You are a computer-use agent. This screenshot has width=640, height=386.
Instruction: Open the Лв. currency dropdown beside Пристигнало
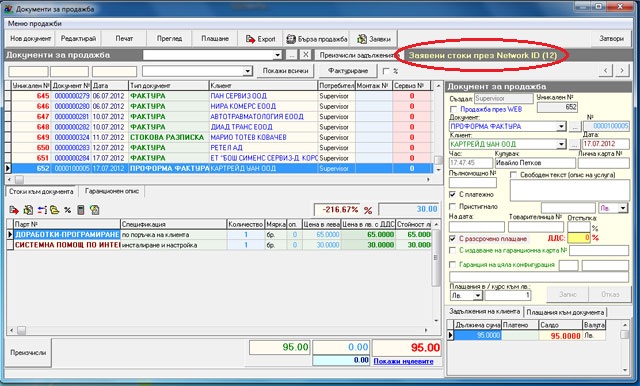tap(623, 208)
